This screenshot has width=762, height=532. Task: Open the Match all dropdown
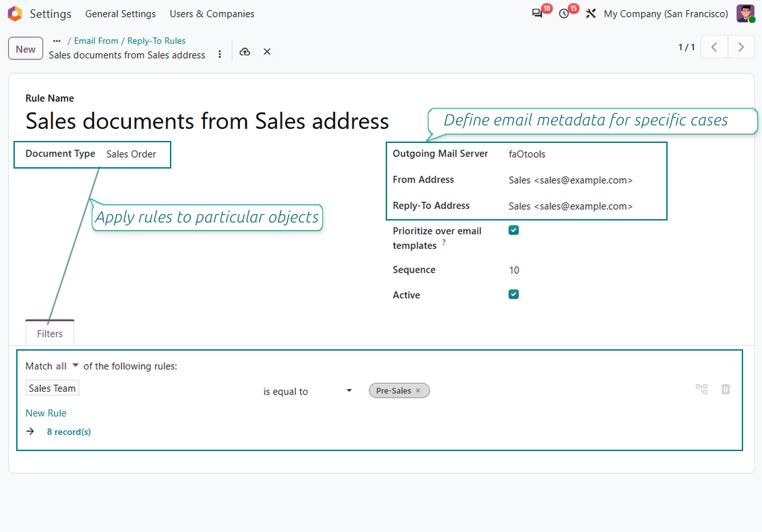click(67, 366)
